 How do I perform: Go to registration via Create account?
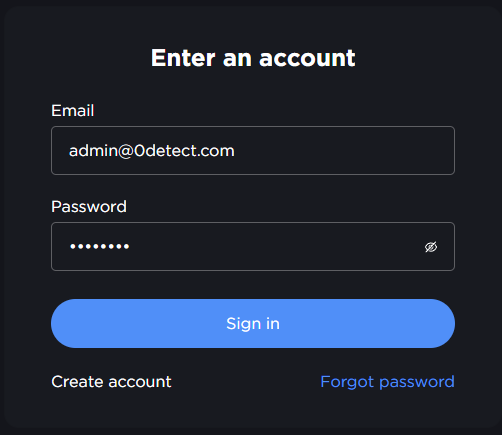[111, 382]
